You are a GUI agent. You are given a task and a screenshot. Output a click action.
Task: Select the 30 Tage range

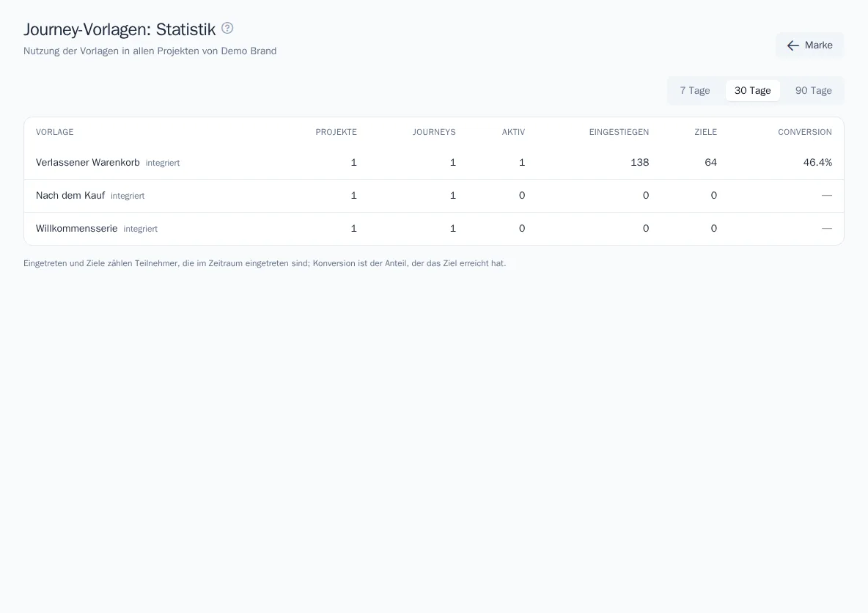(752, 91)
